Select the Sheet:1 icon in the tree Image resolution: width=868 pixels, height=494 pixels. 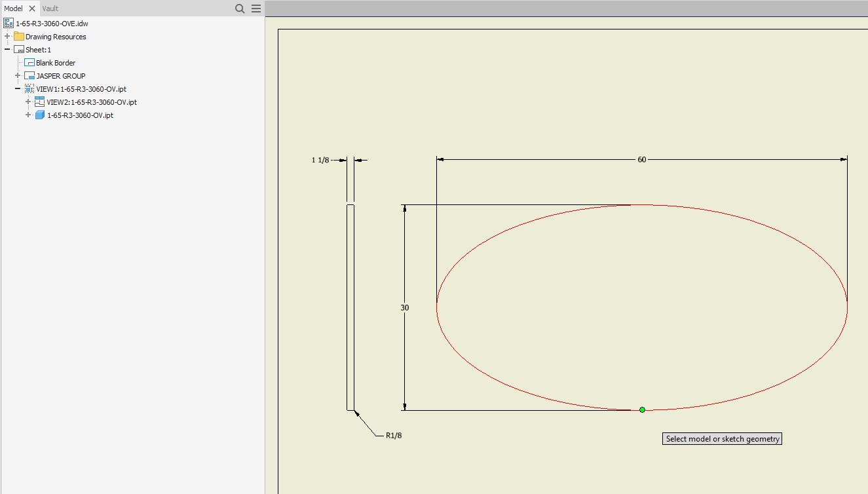[x=20, y=49]
